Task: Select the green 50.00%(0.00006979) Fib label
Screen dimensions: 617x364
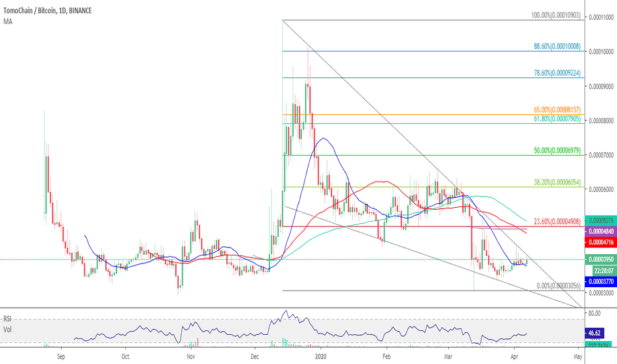Action: 557,150
